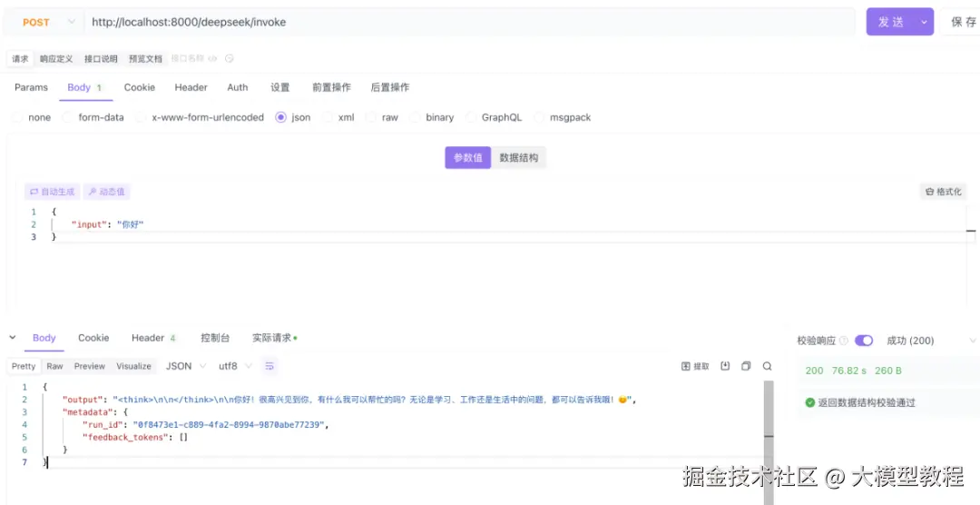Viewport: 980px width, 505px height.
Task: Switch to the Auth tab
Action: pyautogui.click(x=238, y=87)
